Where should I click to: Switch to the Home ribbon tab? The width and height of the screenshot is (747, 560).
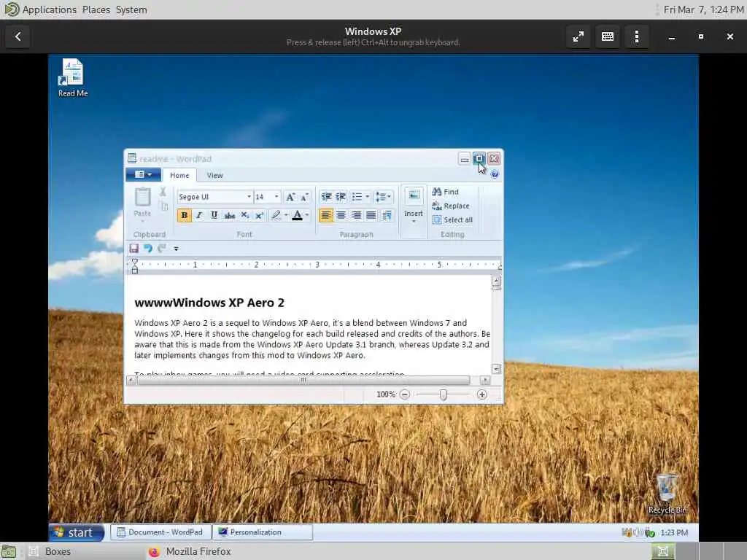(179, 175)
